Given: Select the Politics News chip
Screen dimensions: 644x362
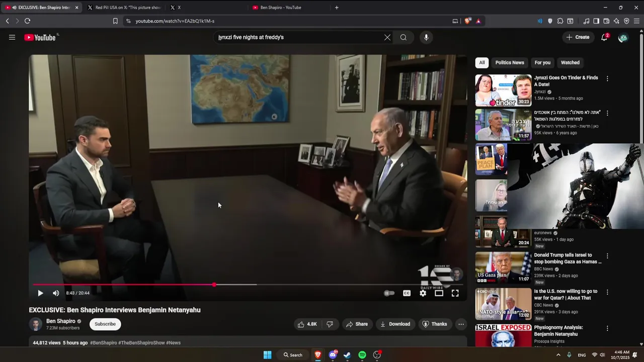Looking at the screenshot, I should click(x=510, y=63).
